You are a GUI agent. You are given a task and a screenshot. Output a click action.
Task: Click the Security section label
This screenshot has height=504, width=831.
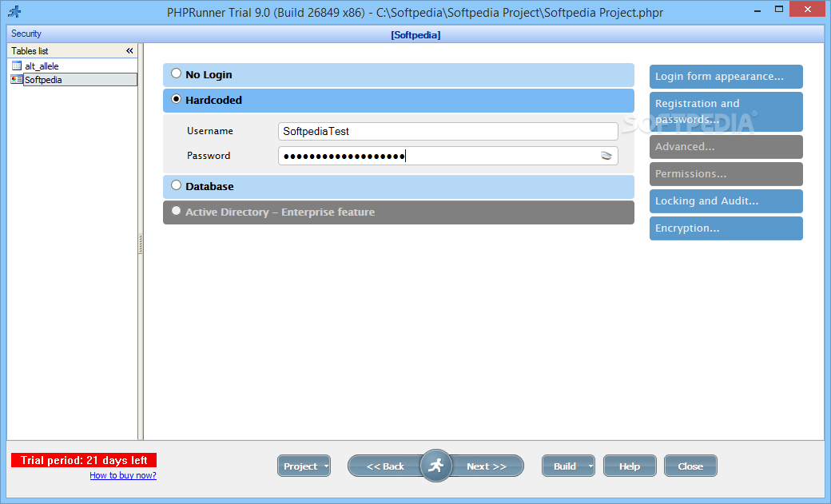(x=26, y=34)
